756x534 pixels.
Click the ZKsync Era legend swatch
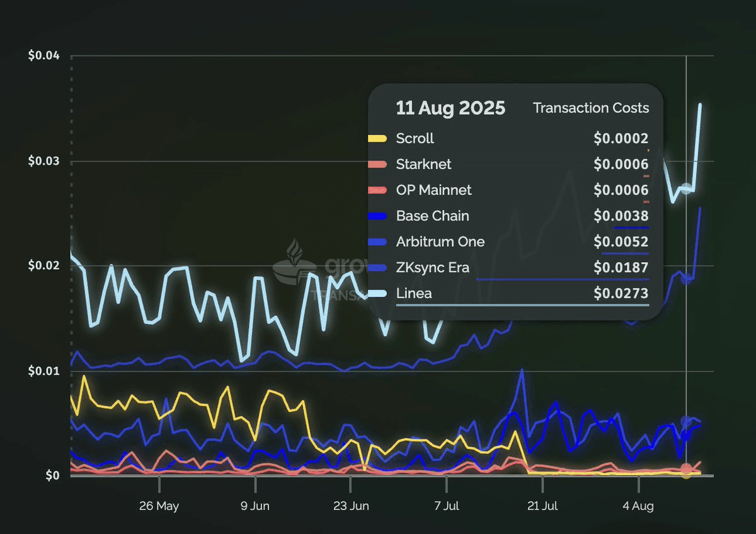(x=377, y=267)
